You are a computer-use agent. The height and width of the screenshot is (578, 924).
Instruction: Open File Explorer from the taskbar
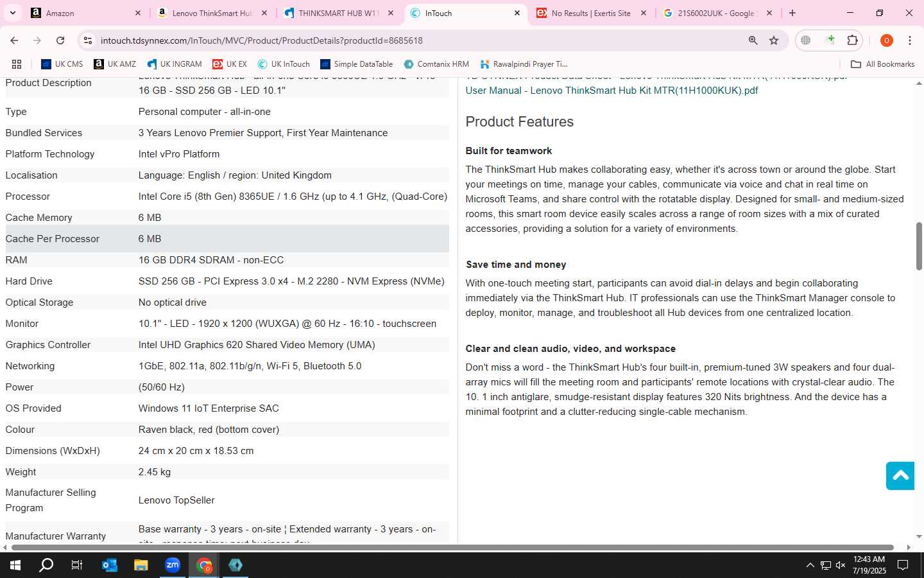pos(141,565)
